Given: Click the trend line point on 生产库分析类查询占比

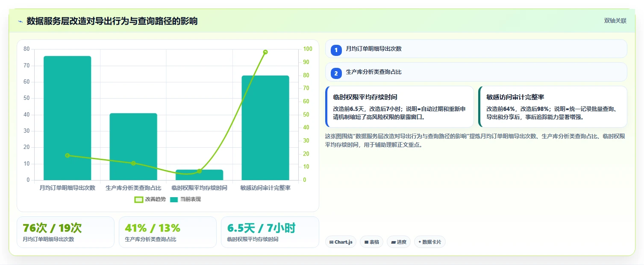Looking at the screenshot, I should (x=133, y=163).
